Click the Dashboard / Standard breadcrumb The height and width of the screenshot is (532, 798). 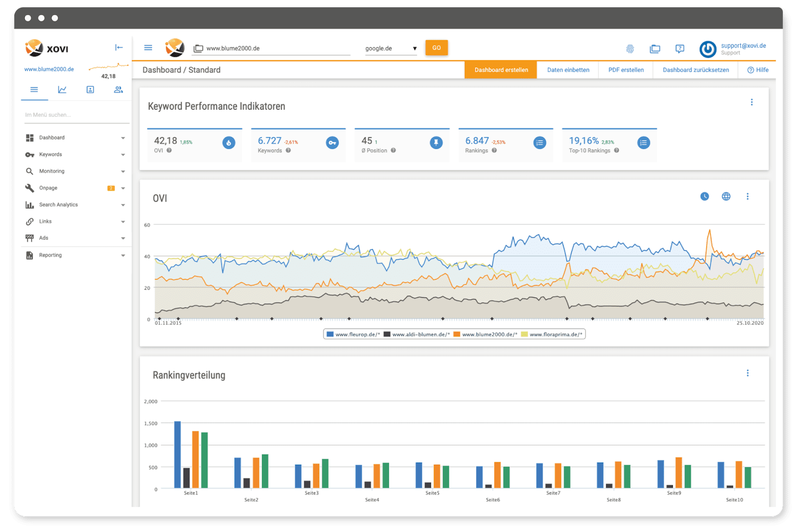pos(182,70)
